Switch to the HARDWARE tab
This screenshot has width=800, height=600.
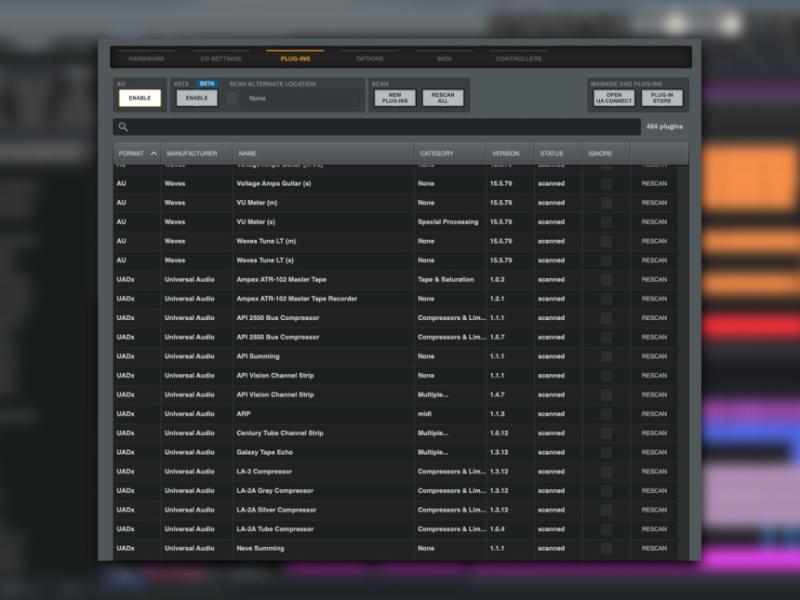(146, 59)
